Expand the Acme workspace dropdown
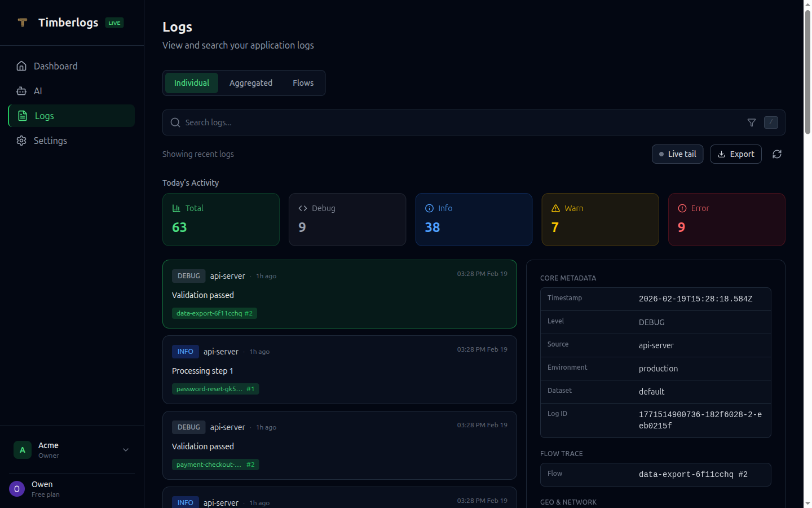Image resolution: width=812 pixels, height=508 pixels. point(125,450)
